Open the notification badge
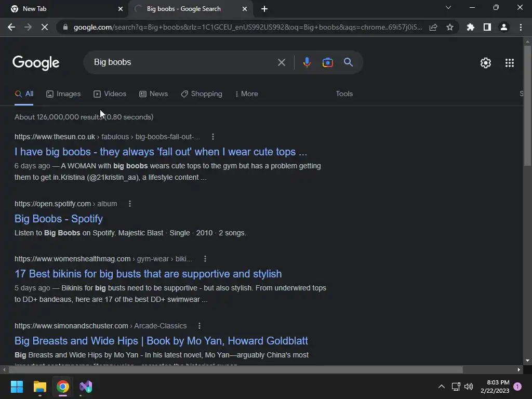Viewport: 532px width, 399px height. pyautogui.click(x=517, y=387)
